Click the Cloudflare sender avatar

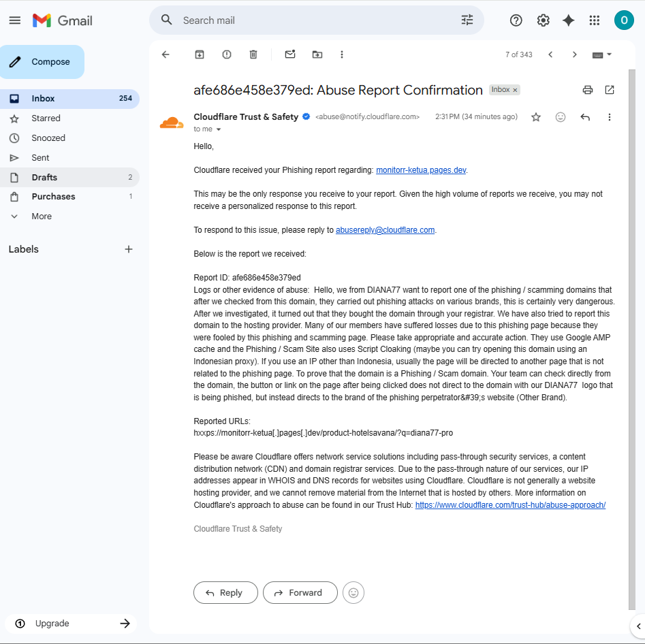tap(172, 123)
